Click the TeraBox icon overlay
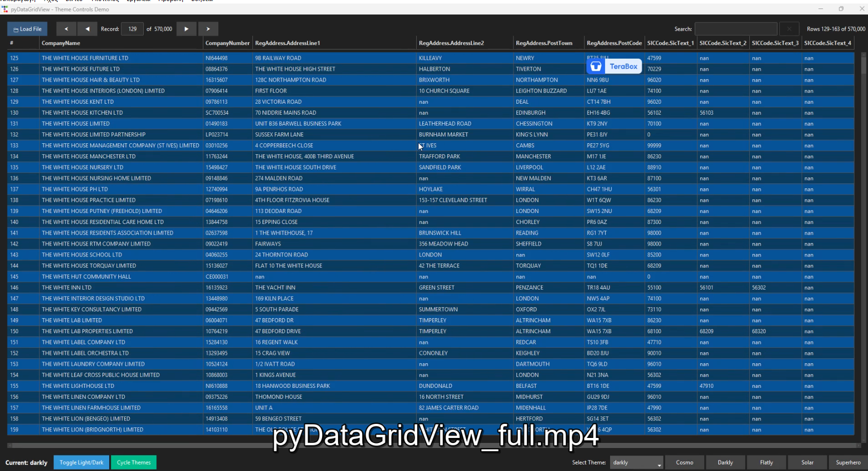This screenshot has height=471, width=868. click(596, 66)
